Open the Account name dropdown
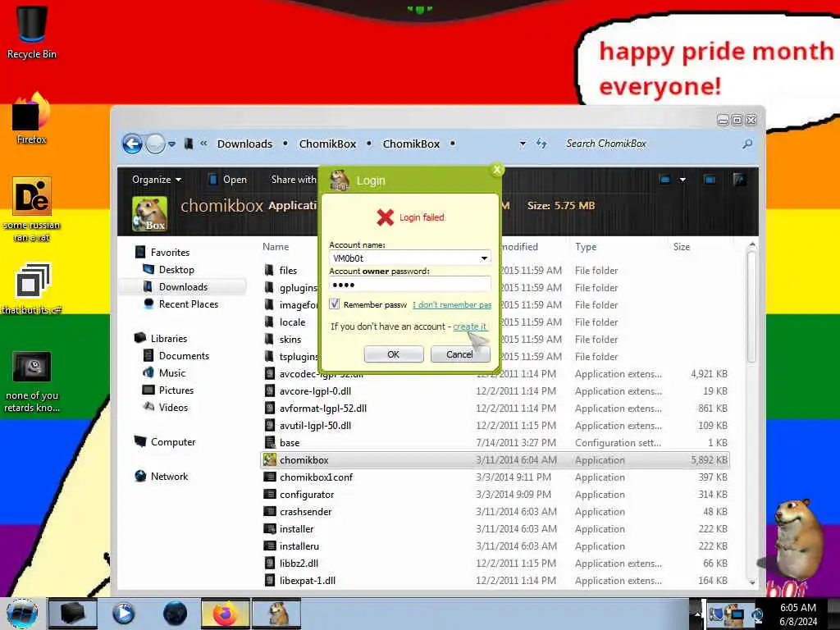840x630 pixels. pyautogui.click(x=484, y=258)
